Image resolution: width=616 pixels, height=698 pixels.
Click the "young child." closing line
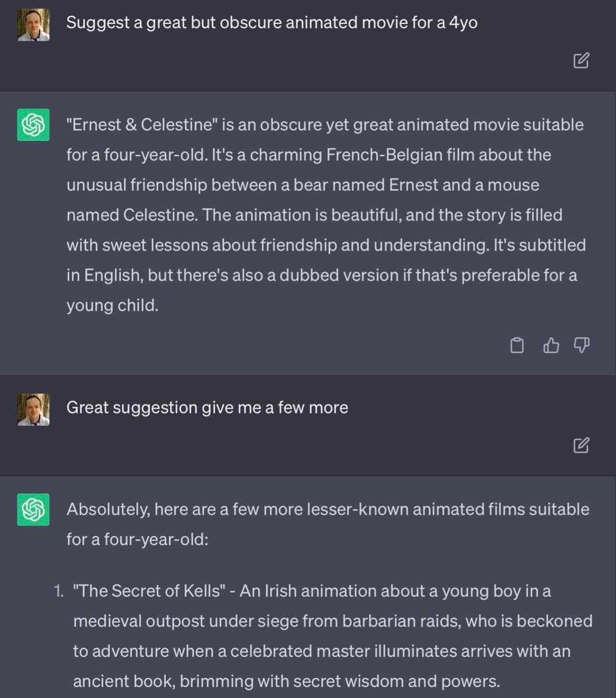pos(112,305)
